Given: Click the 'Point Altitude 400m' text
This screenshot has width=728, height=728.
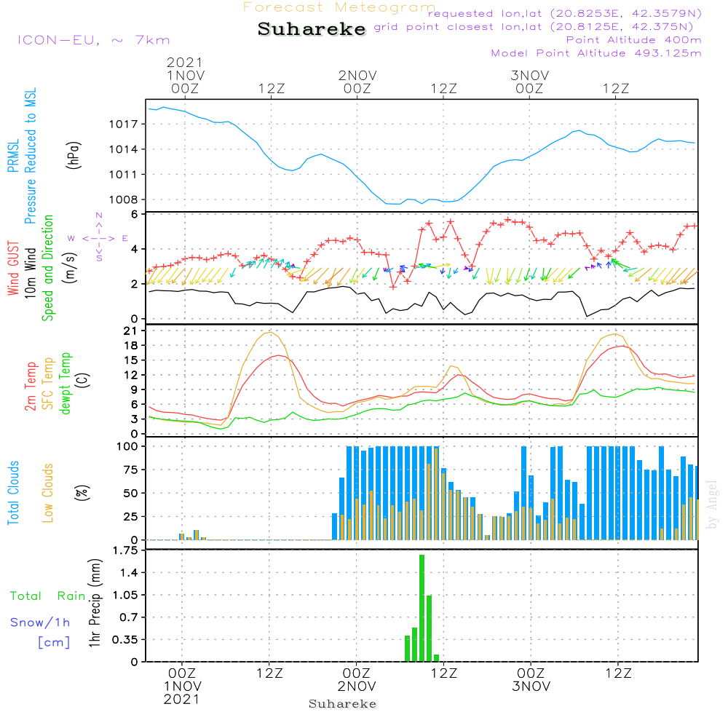Looking at the screenshot, I should pyautogui.click(x=634, y=40).
